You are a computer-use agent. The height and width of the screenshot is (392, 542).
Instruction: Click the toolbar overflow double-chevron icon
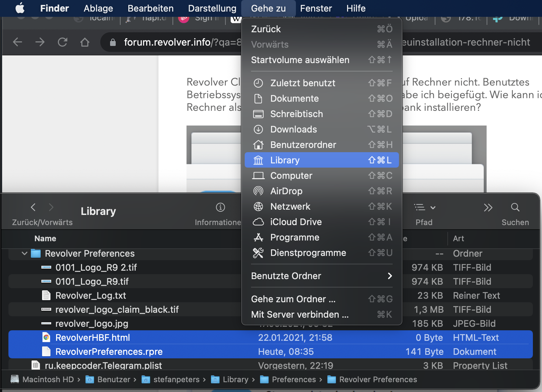click(x=488, y=208)
